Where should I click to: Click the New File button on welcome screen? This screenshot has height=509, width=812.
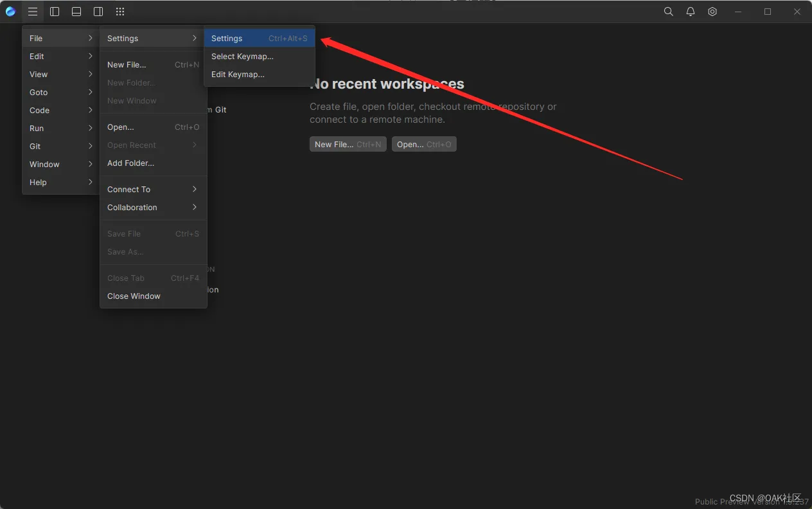coord(348,144)
